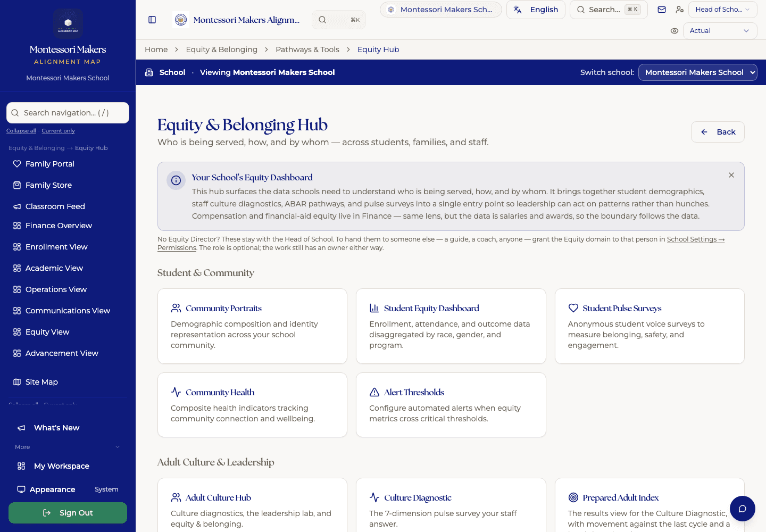Image resolution: width=766 pixels, height=532 pixels.
Task: Click the Collapse all link
Action: pos(21,131)
